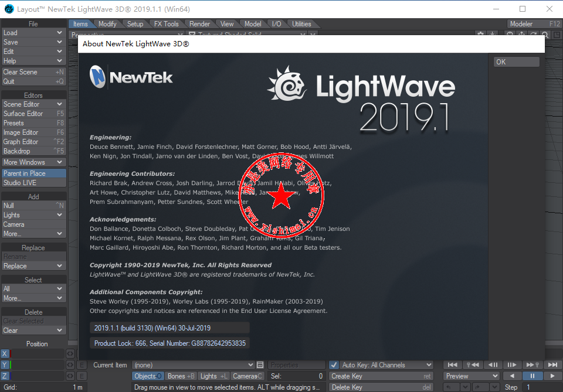Step back one frame
The width and height of the screenshot is (563, 392).
pyautogui.click(x=493, y=364)
